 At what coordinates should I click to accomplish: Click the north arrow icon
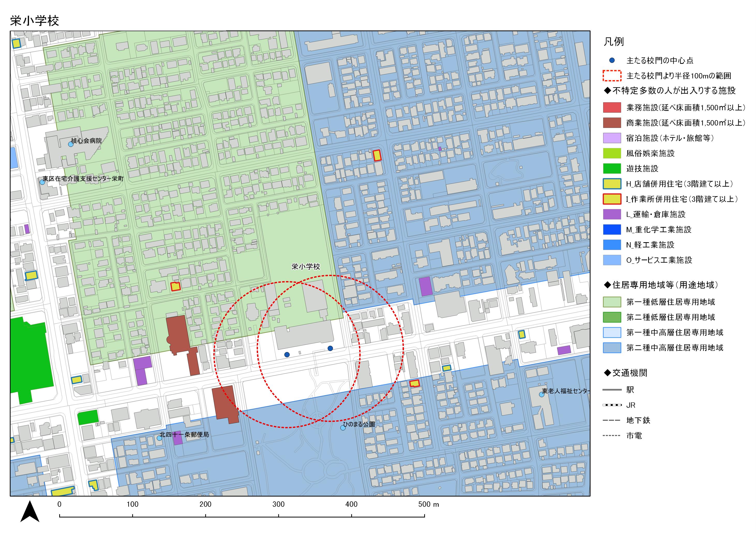pos(30,512)
